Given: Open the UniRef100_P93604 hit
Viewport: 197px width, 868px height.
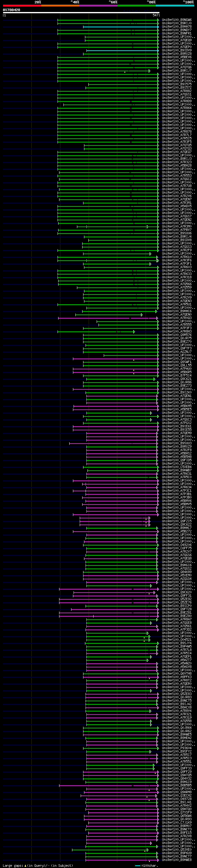Looking at the screenshot, I should (177, 748).
